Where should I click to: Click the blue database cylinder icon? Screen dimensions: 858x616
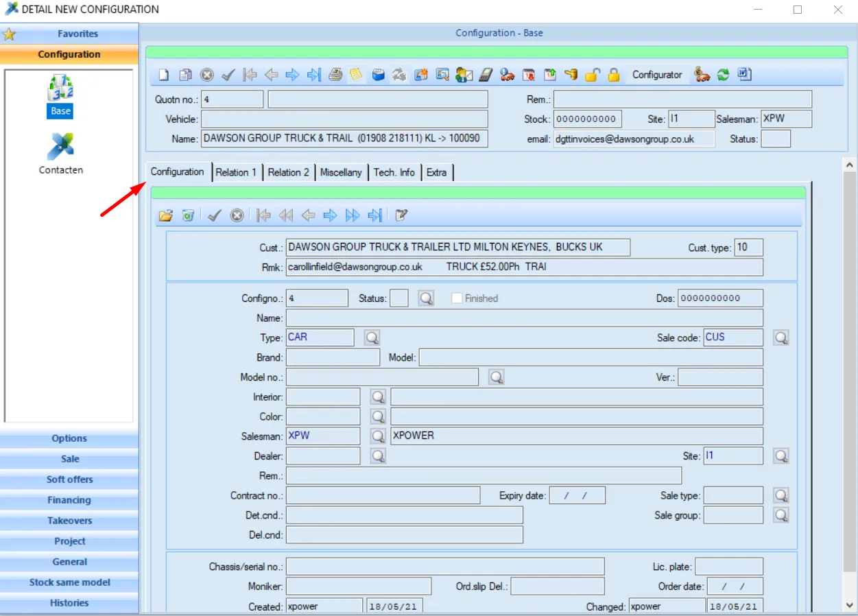[x=378, y=75]
